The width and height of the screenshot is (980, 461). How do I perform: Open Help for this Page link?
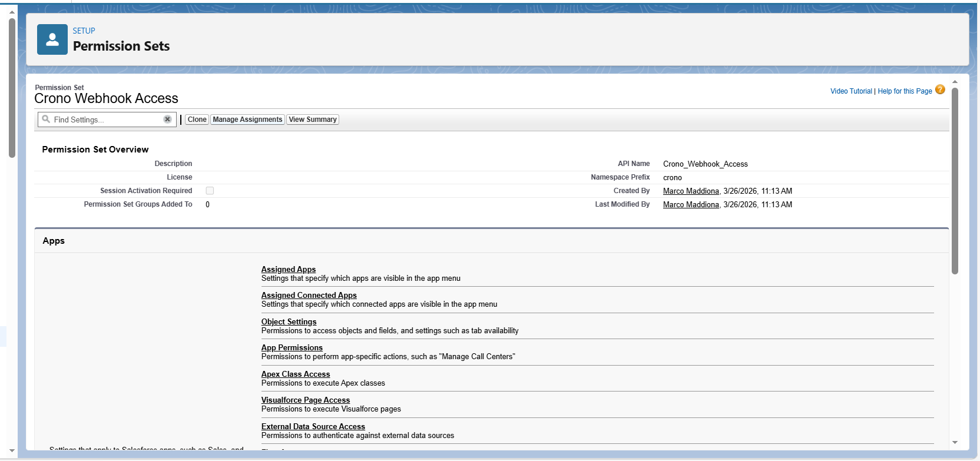pos(905,91)
